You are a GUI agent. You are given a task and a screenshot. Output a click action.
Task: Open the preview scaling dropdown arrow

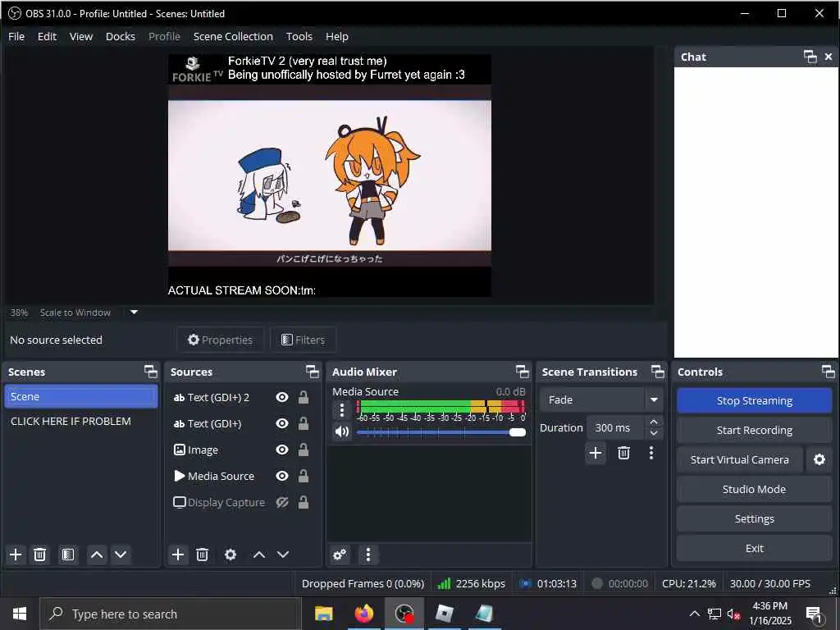click(134, 313)
